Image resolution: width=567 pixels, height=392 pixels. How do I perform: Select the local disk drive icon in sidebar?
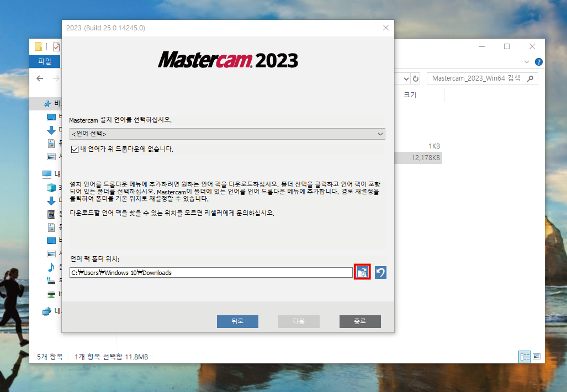[x=51, y=280]
